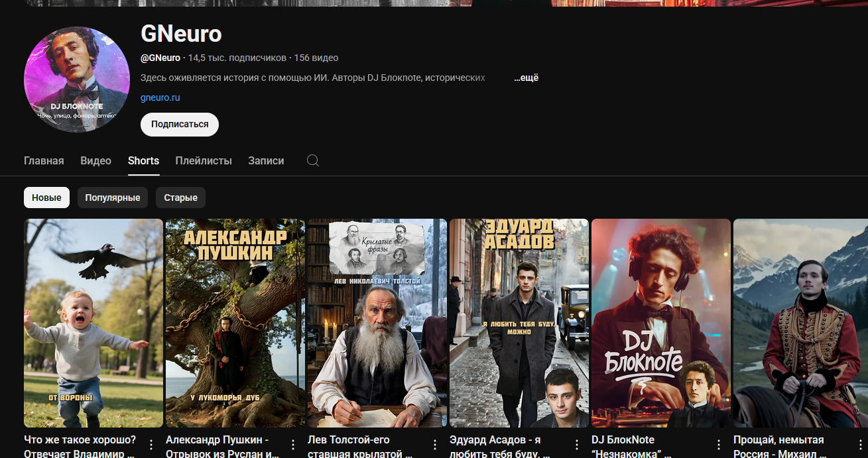Switch to the Видео tab
The width and height of the screenshot is (868, 458).
[x=95, y=160]
